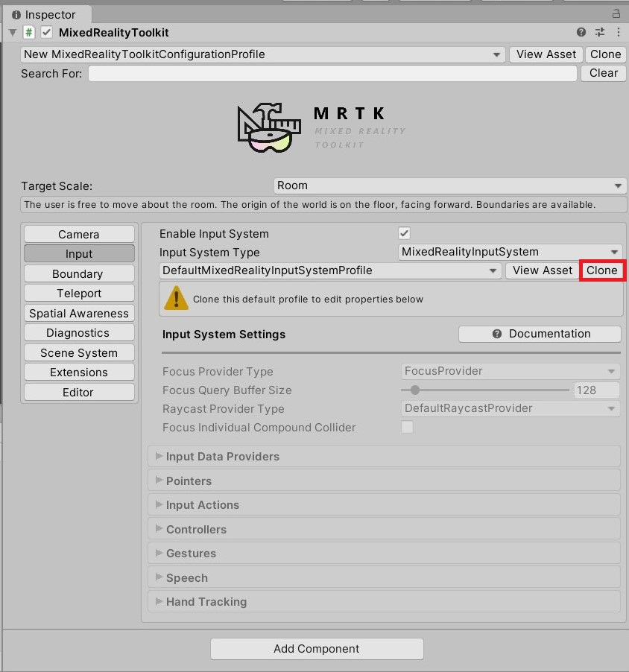The width and height of the screenshot is (629, 672).
Task: Expand the Controllers section
Action: click(x=384, y=529)
